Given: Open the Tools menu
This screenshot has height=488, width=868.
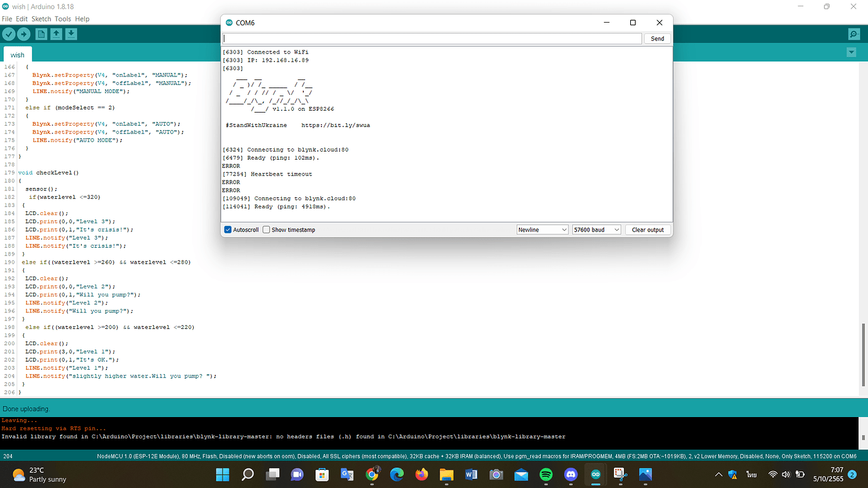Looking at the screenshot, I should pos(62,19).
